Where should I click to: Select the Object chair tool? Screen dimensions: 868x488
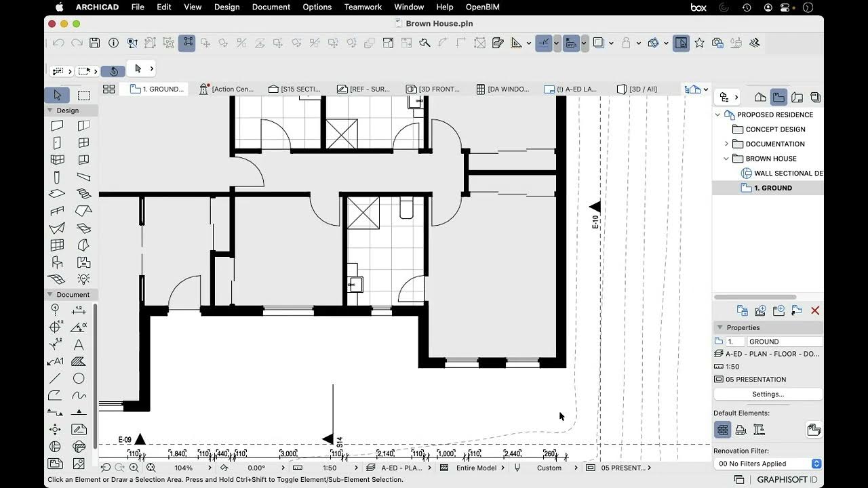57,262
